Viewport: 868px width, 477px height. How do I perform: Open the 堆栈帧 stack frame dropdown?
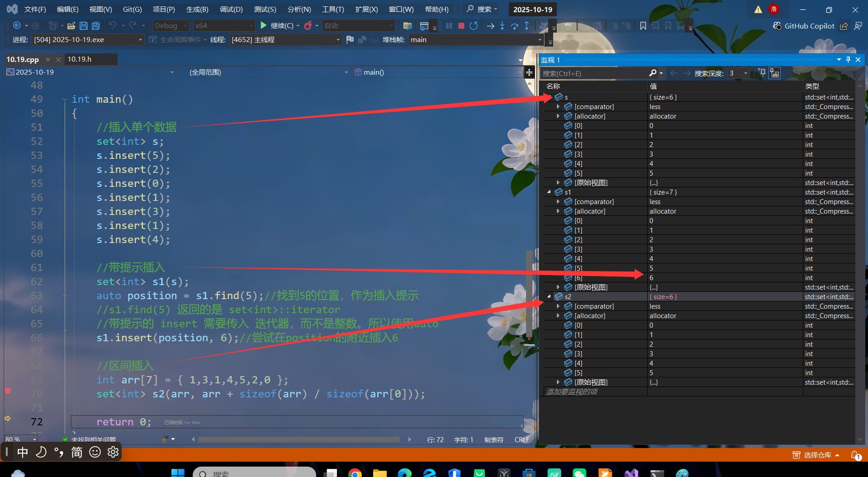(x=476, y=40)
